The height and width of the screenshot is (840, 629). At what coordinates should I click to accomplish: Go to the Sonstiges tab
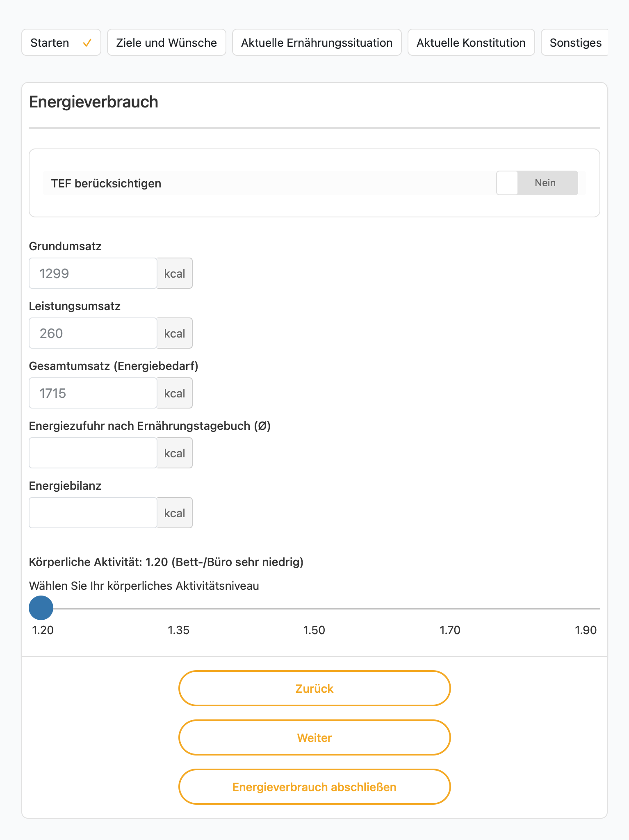tap(575, 42)
